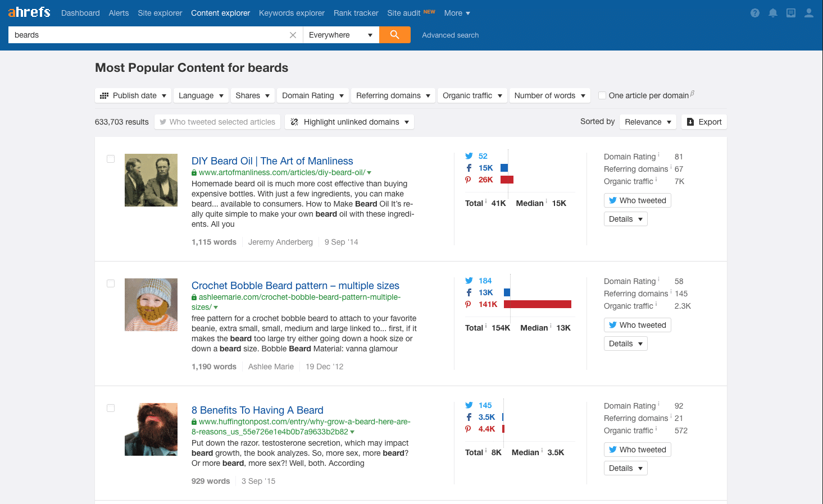Open Keywords explorer from navigation

[292, 13]
